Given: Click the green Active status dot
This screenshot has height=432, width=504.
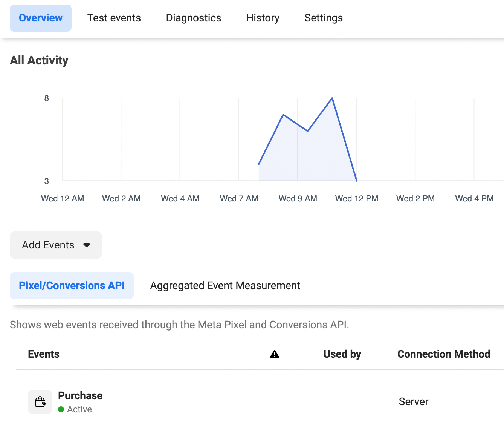Looking at the screenshot, I should (61, 409).
